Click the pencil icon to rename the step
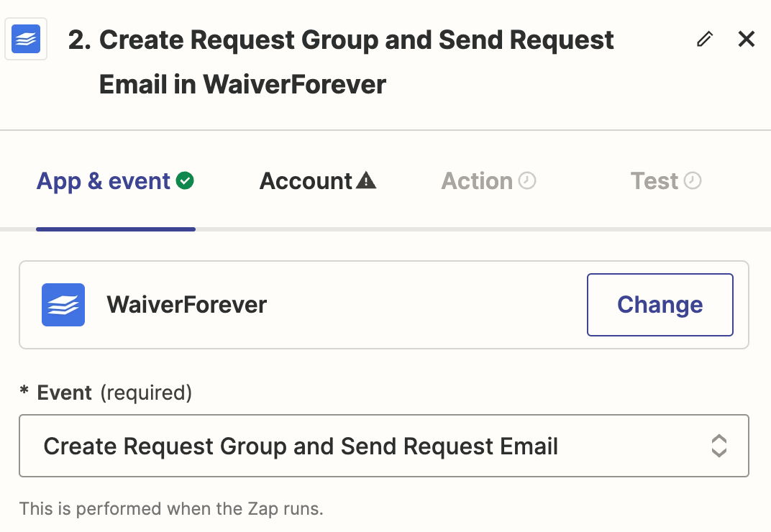Screen dimensions: 771x532 point(704,40)
